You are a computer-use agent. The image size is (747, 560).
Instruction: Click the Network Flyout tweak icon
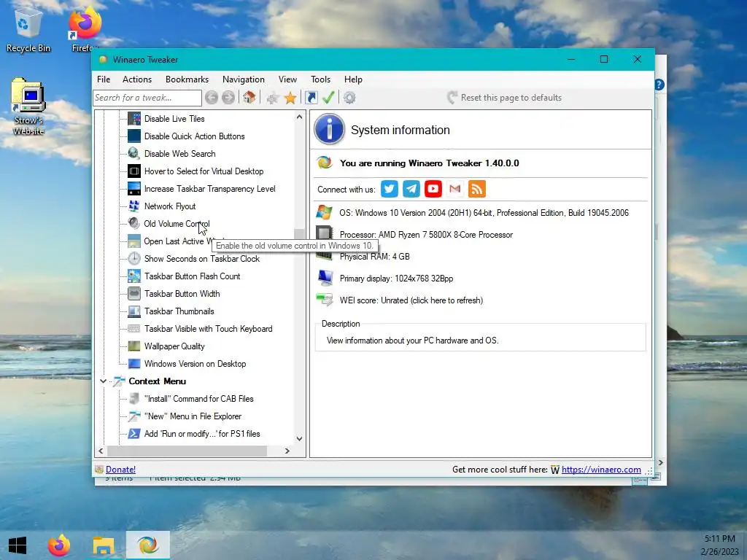click(x=134, y=206)
